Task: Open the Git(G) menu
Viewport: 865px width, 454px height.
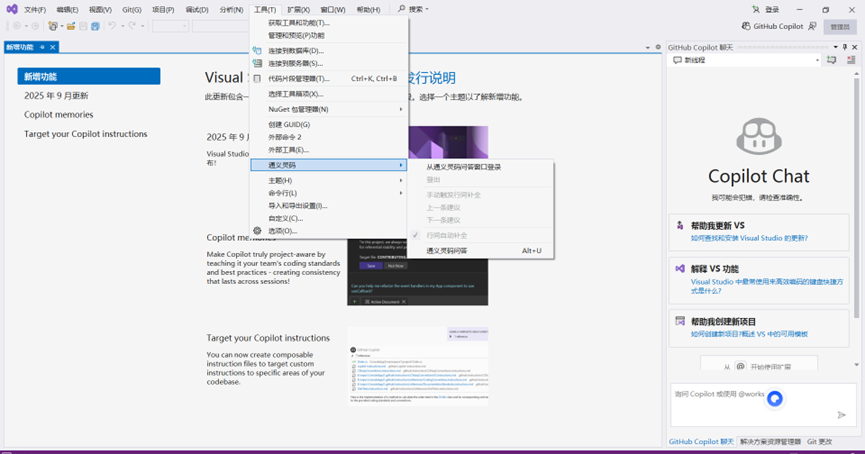Action: (132, 9)
